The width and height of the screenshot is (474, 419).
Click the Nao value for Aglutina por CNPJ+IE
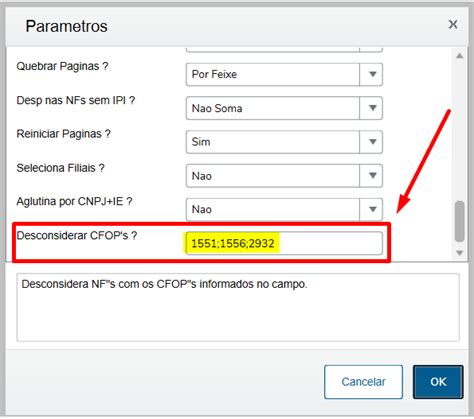tap(273, 210)
